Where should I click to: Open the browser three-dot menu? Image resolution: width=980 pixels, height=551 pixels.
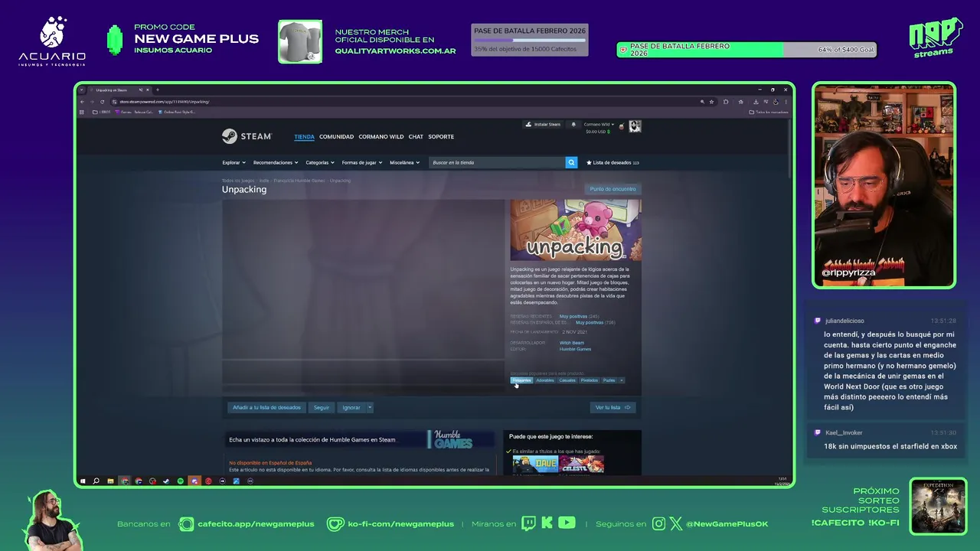[786, 102]
